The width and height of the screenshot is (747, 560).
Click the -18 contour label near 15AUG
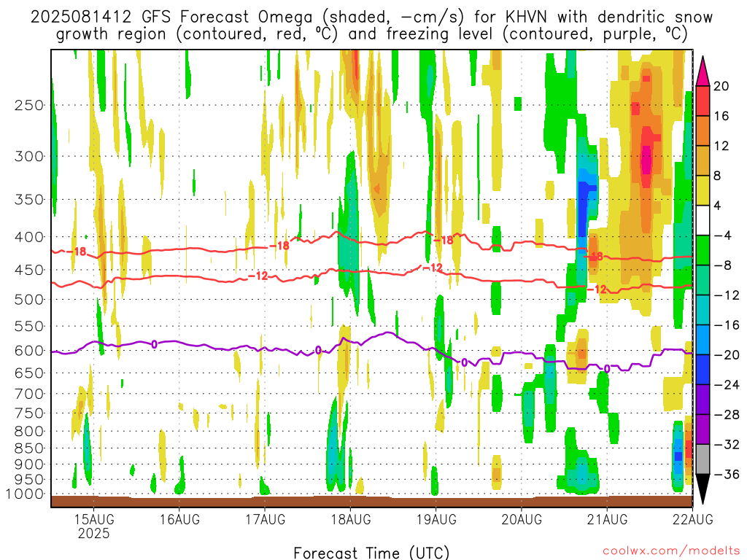(76, 252)
